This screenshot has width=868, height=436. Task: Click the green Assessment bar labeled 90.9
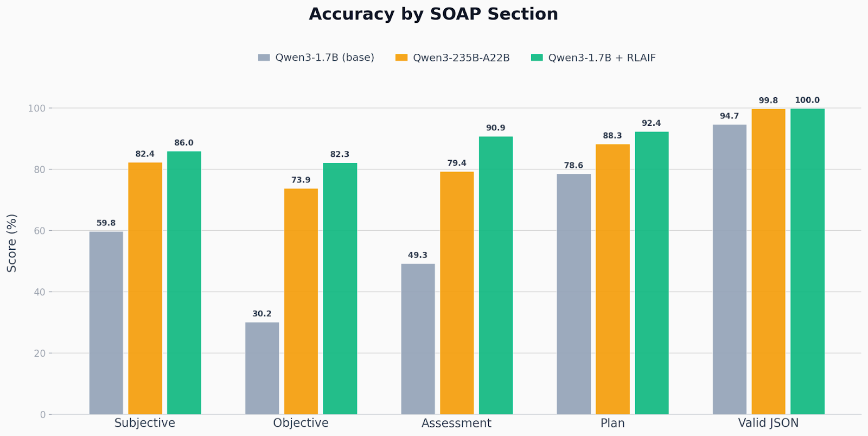coord(496,275)
